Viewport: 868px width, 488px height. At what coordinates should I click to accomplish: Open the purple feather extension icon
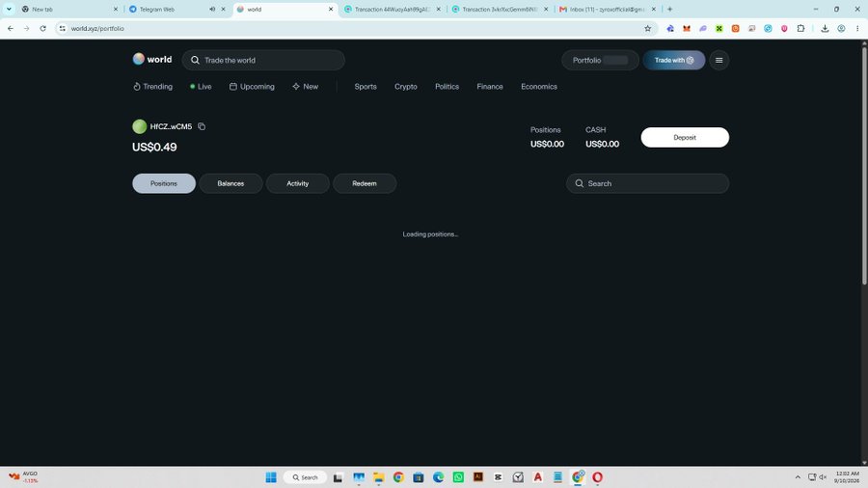click(x=703, y=28)
